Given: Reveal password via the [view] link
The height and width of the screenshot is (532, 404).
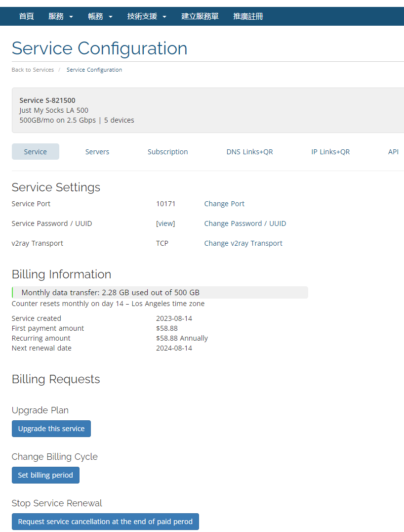Looking at the screenshot, I should 165,223.
